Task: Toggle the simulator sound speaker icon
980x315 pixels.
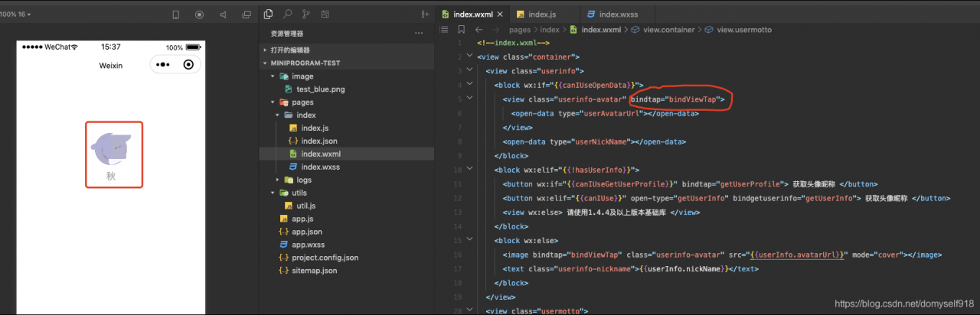Action: pyautogui.click(x=223, y=15)
